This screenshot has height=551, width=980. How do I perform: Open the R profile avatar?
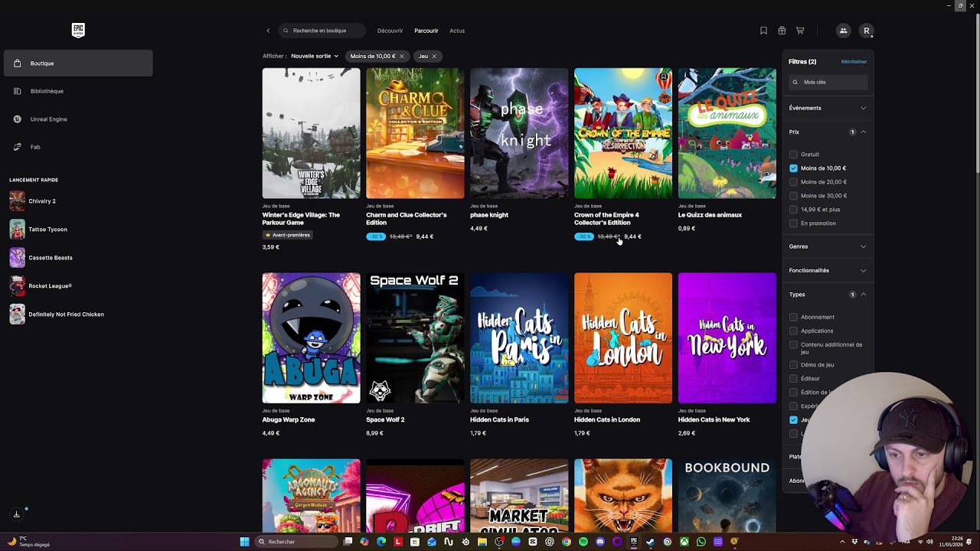[x=867, y=31]
